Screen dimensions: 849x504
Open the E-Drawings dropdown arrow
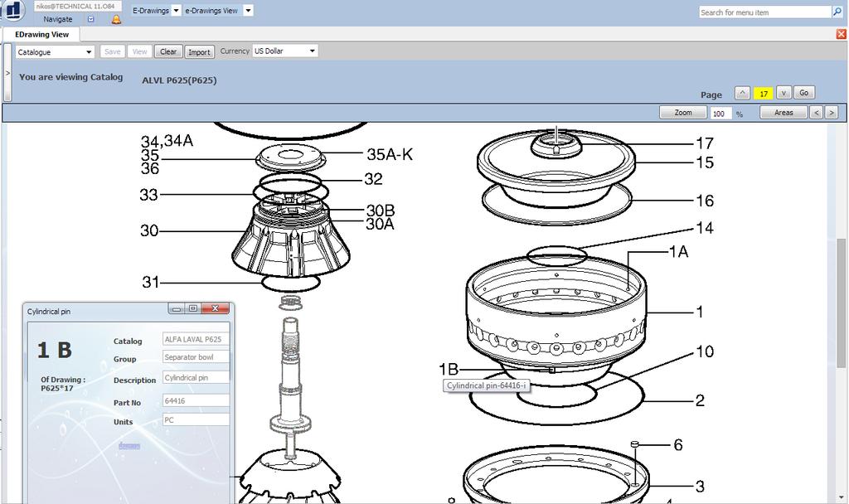[x=176, y=10]
